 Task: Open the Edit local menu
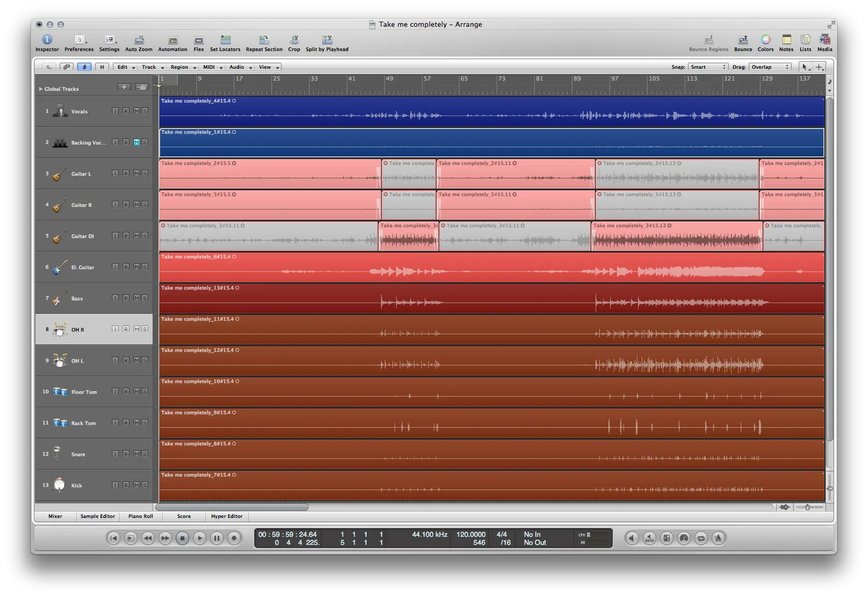pyautogui.click(x=126, y=67)
